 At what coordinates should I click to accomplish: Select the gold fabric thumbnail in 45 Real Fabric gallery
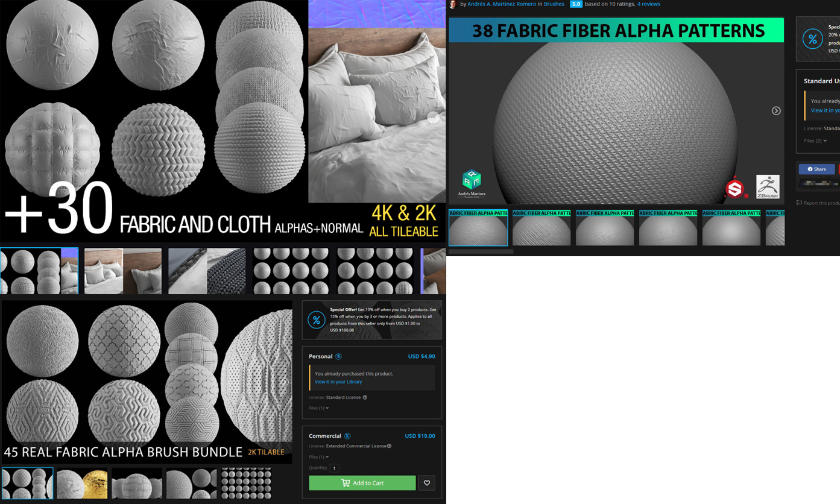point(82,484)
